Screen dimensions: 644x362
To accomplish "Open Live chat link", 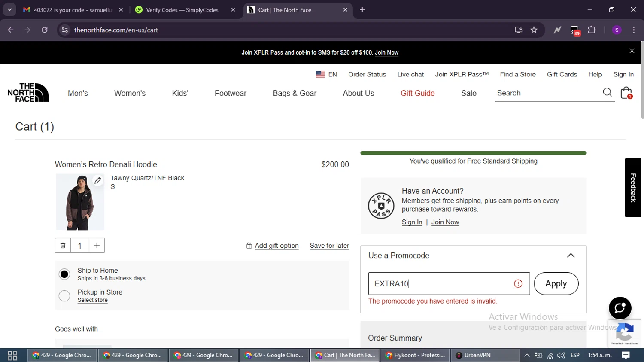I will coord(410,74).
